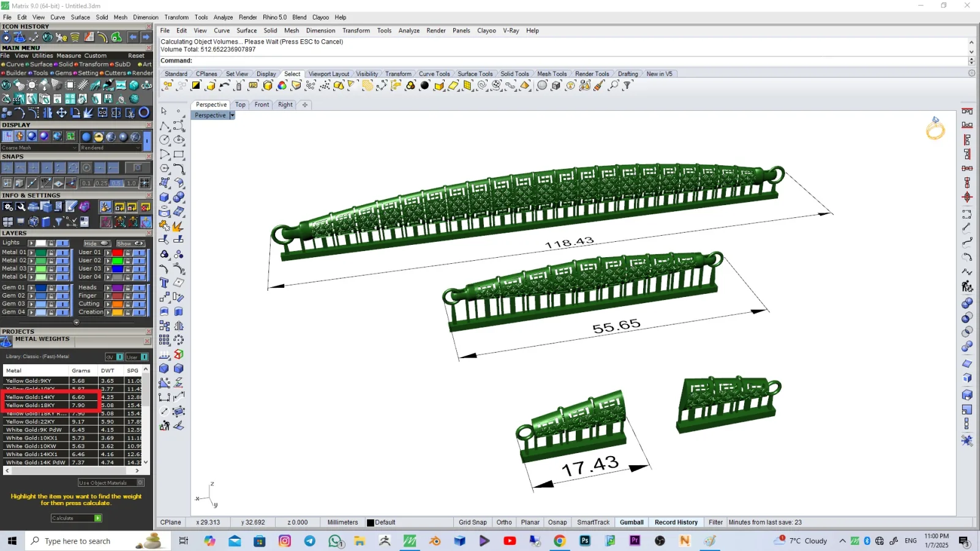The image size is (980, 551).
Task: Click the filter funnel icon in Select toolbar
Action: coord(627,86)
